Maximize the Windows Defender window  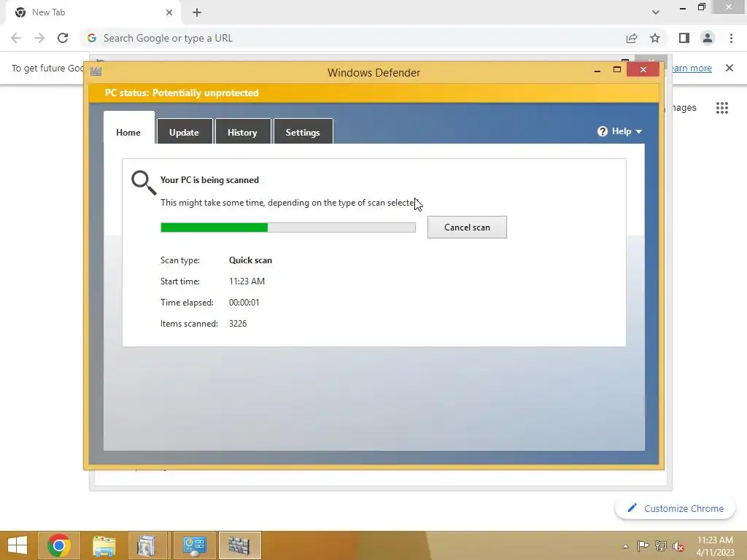617,69
